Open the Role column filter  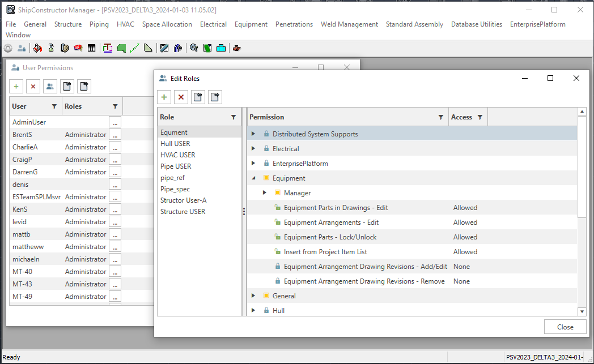click(x=234, y=117)
